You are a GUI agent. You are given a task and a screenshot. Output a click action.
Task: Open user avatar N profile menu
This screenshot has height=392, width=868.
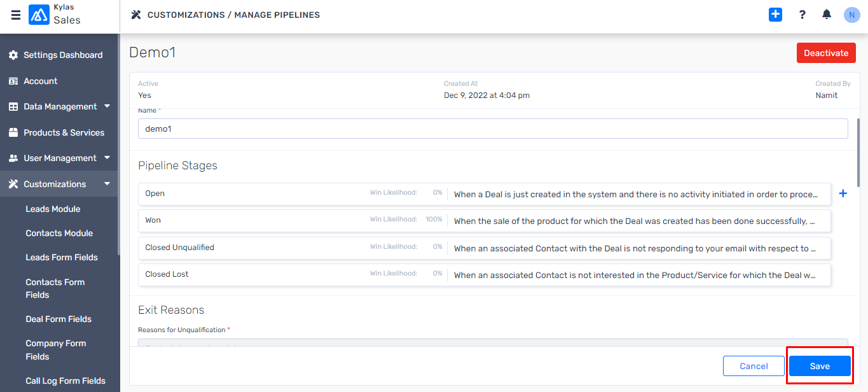coord(852,15)
